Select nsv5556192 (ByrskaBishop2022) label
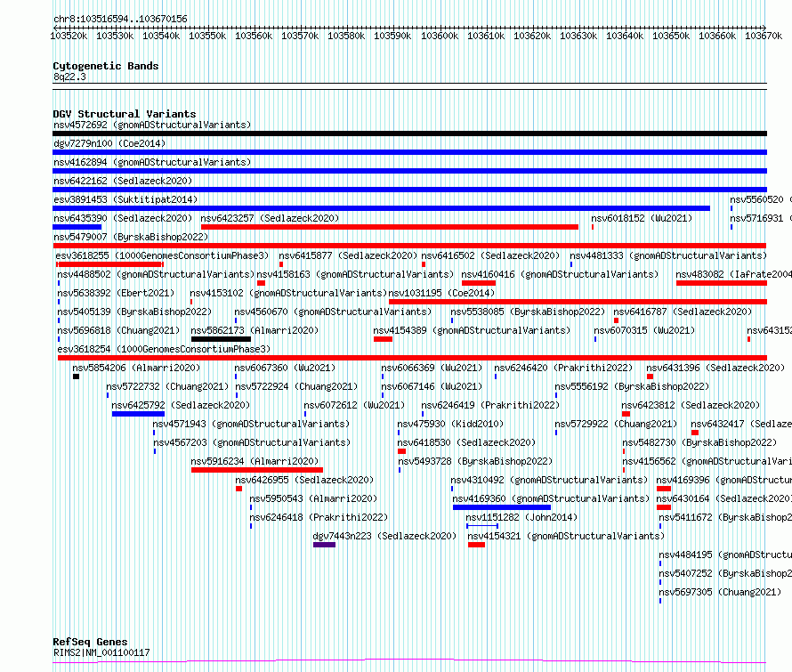The height and width of the screenshot is (672, 792). [x=632, y=386]
